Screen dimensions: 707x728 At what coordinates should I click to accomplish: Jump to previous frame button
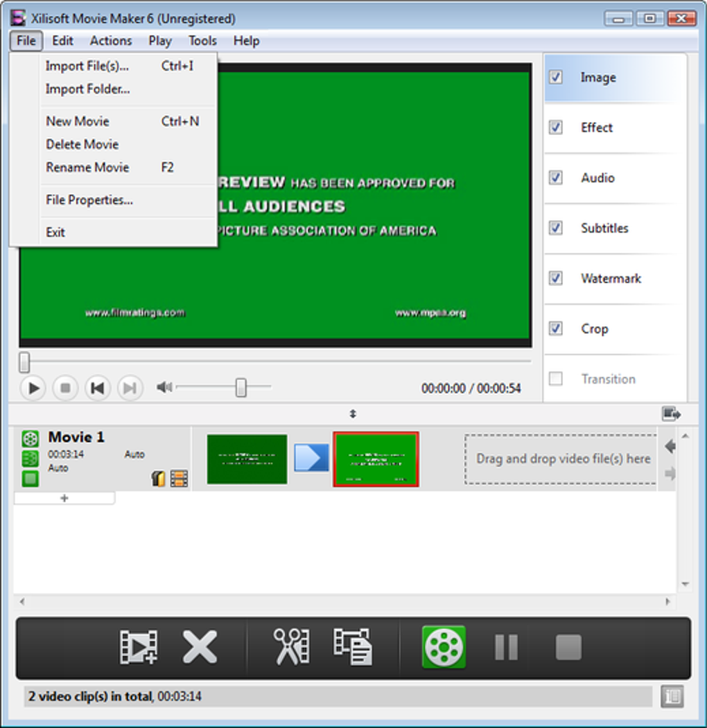(x=98, y=388)
